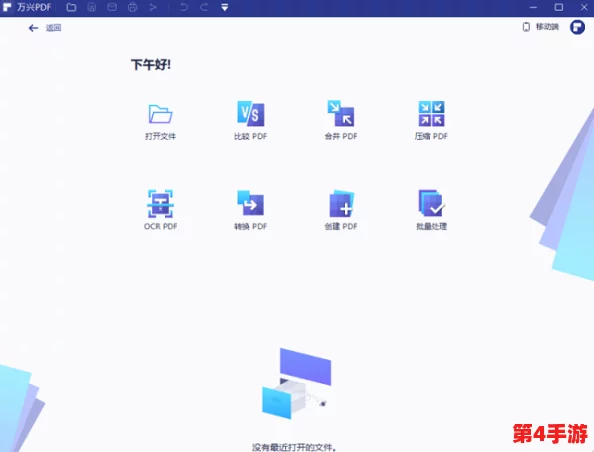Open the 批量处理 batch tool

pos(431,203)
